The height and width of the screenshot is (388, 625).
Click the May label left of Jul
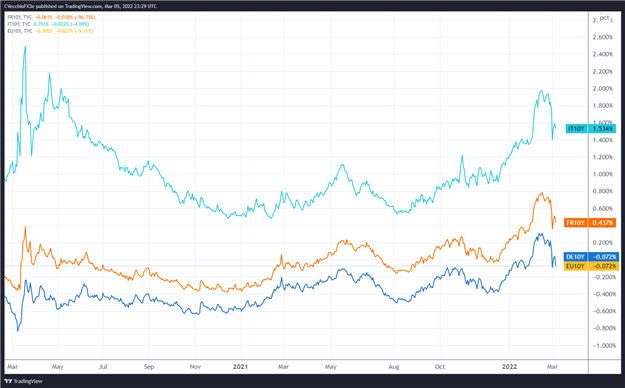click(58, 366)
